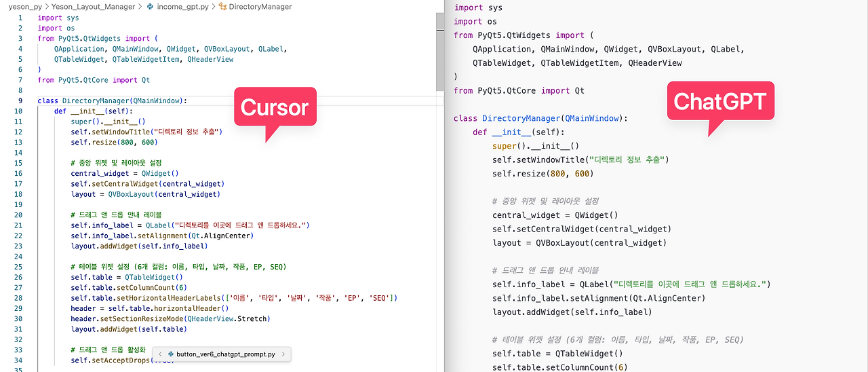
Task: Click line number 1 in Cursor gutter
Action: [20, 18]
